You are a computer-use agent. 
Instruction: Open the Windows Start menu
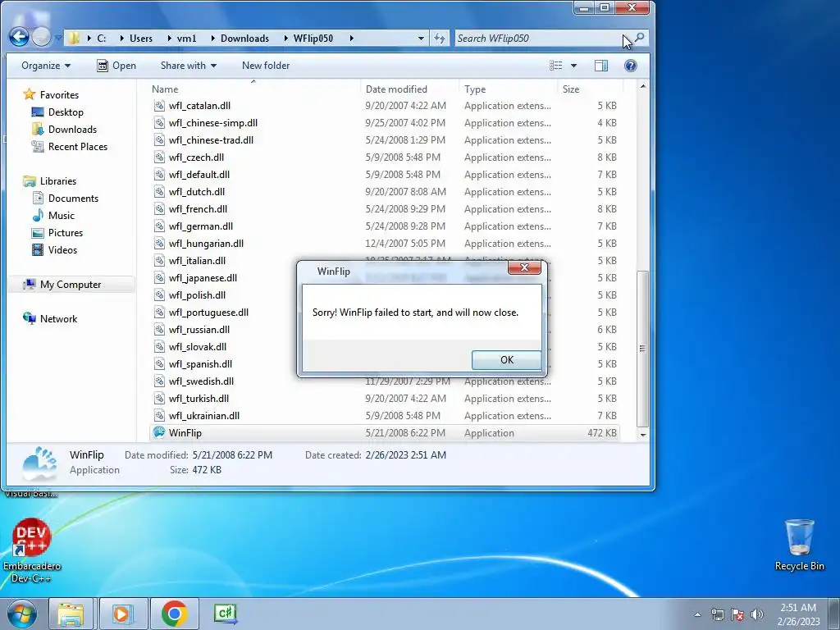(x=22, y=614)
